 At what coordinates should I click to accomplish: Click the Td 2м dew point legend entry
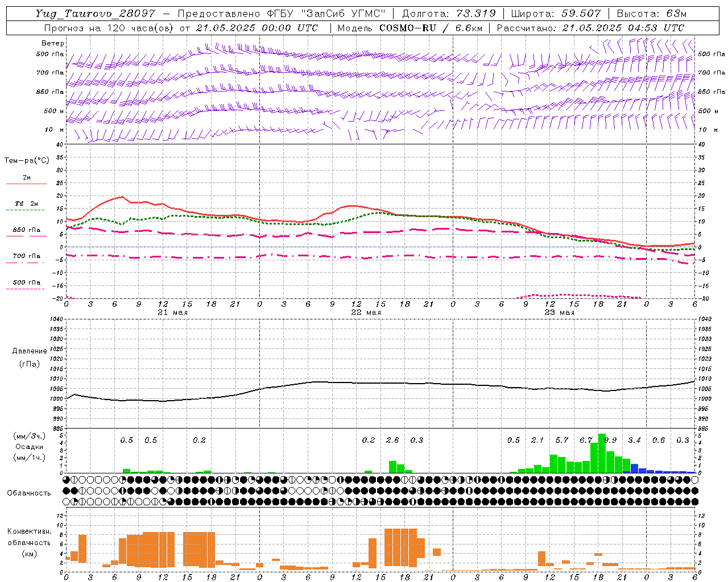tap(26, 203)
